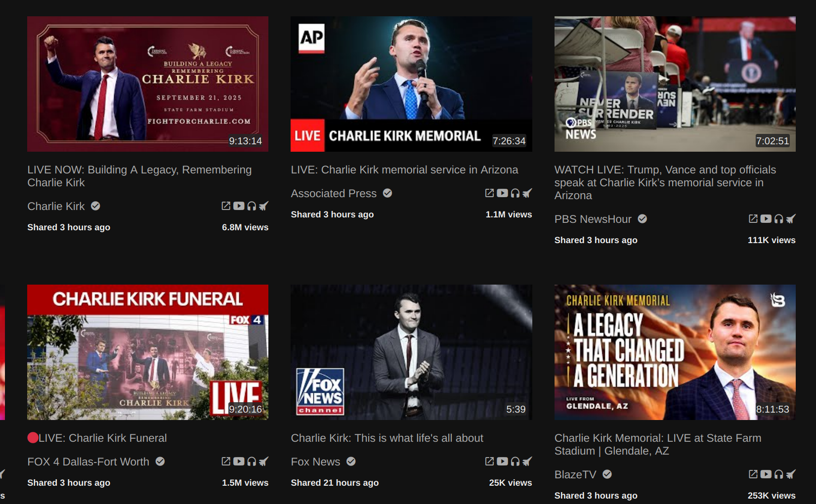Click headphones icon on BlazeTV video row
Screen dimensions: 816x504
point(778,474)
